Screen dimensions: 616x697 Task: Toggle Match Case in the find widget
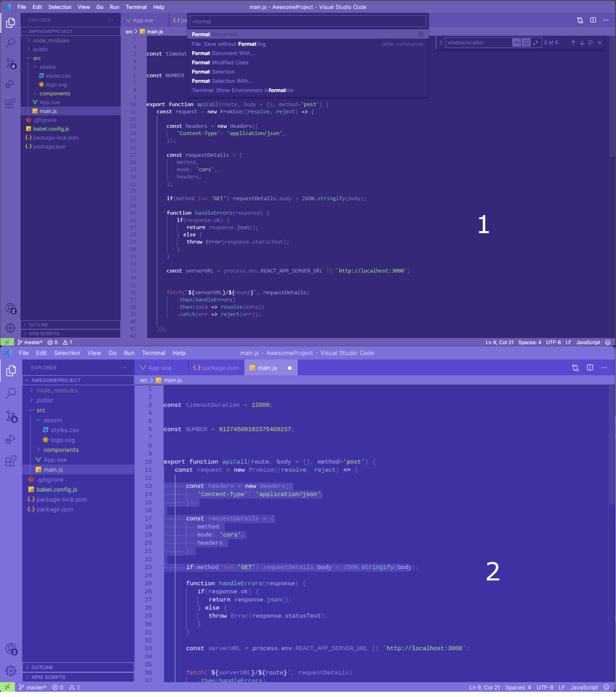click(517, 43)
